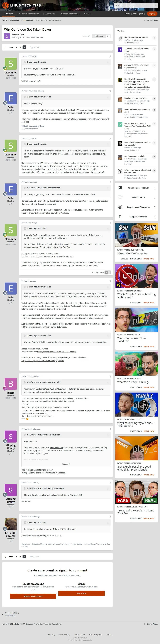Open cadabri avatar next to cooling topic
This screenshot has height=644, width=160.
pos(120,143)
